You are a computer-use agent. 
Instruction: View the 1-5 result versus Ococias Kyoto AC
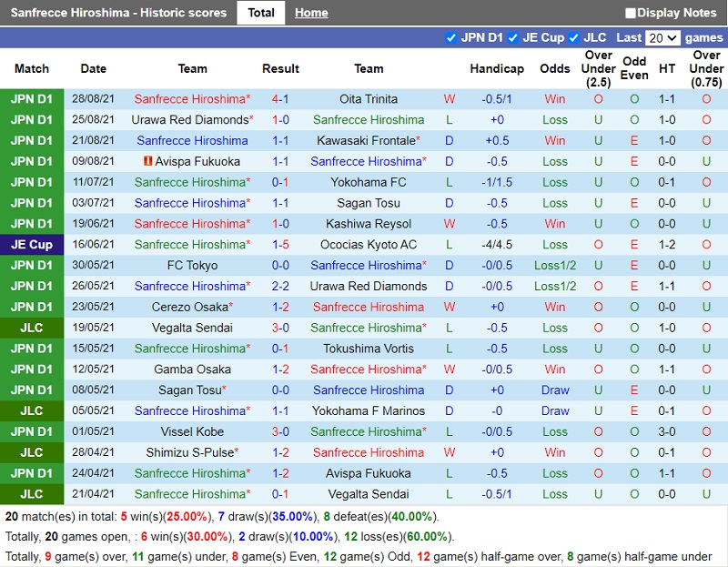280,244
